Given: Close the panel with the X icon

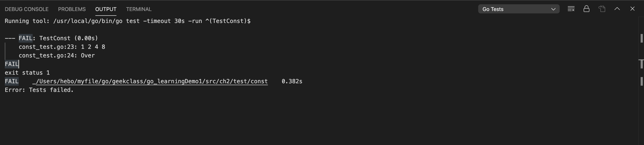Looking at the screenshot, I should click(x=632, y=9).
